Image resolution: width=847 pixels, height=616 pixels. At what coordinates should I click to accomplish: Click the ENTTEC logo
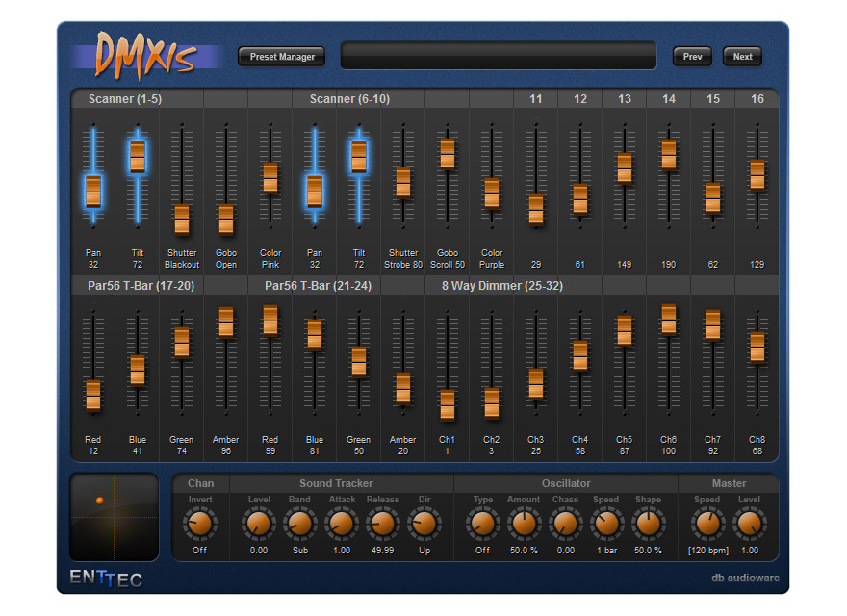pos(106,578)
